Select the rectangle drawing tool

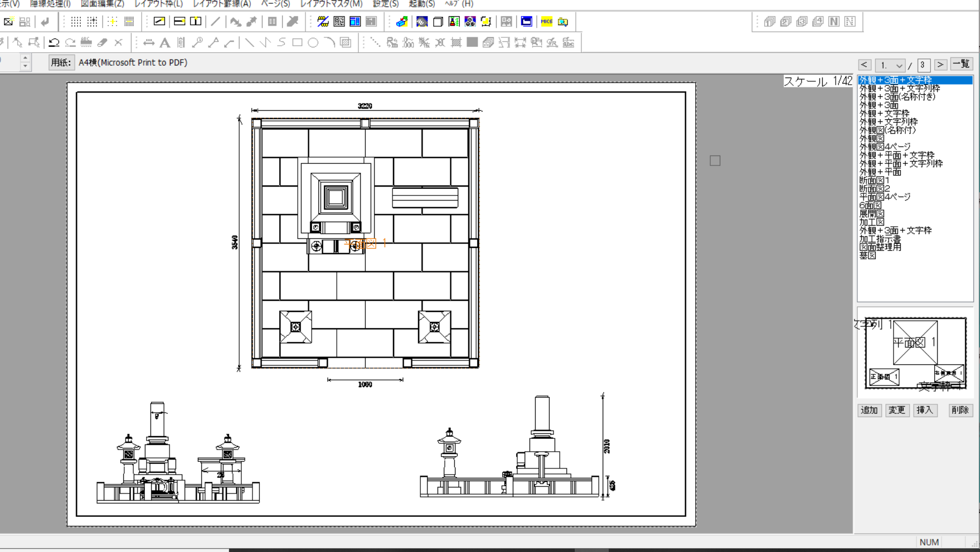tap(297, 42)
